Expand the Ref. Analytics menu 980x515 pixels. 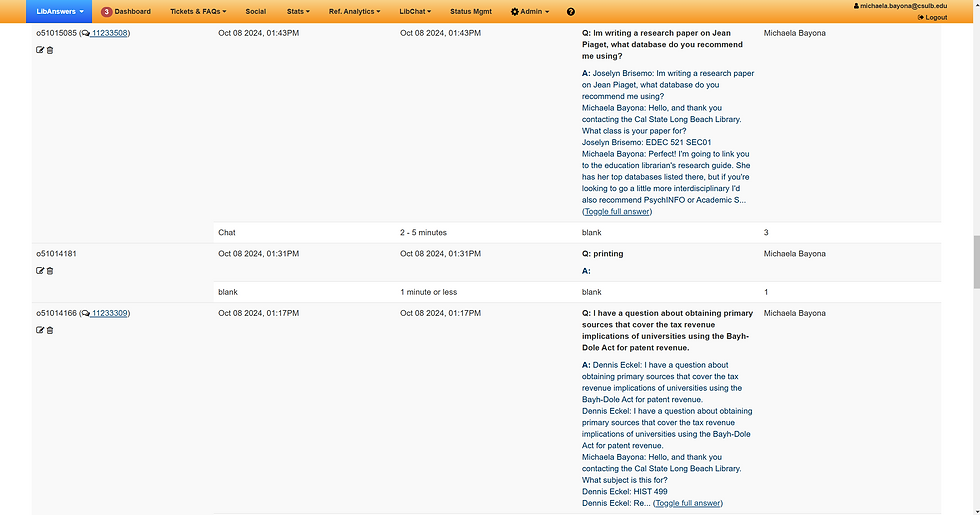(354, 11)
